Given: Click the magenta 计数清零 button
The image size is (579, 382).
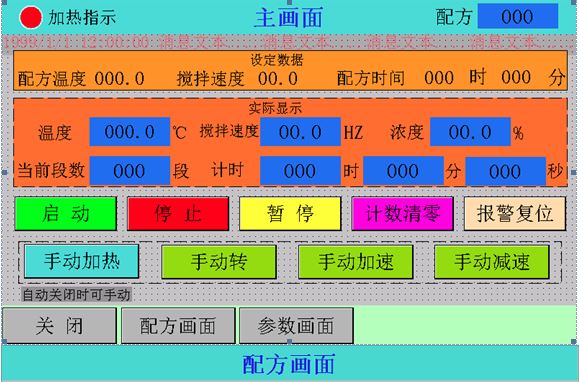Looking at the screenshot, I should click(402, 214).
